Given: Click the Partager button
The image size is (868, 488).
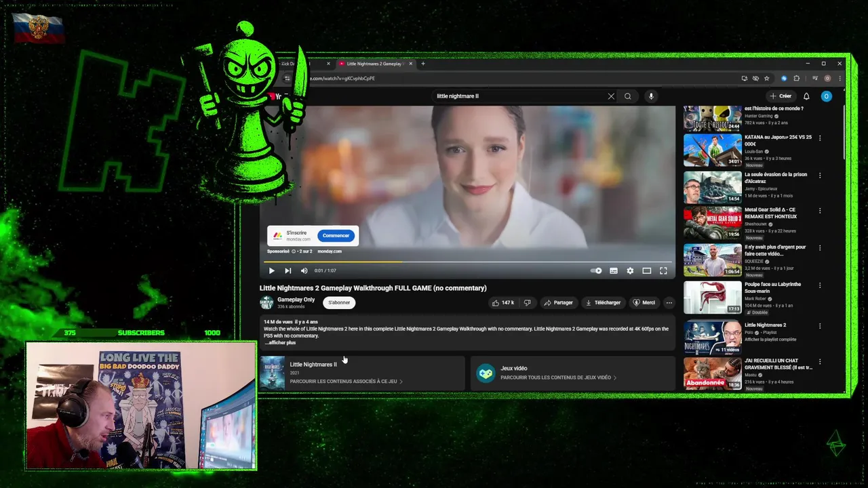Looking at the screenshot, I should tap(558, 302).
